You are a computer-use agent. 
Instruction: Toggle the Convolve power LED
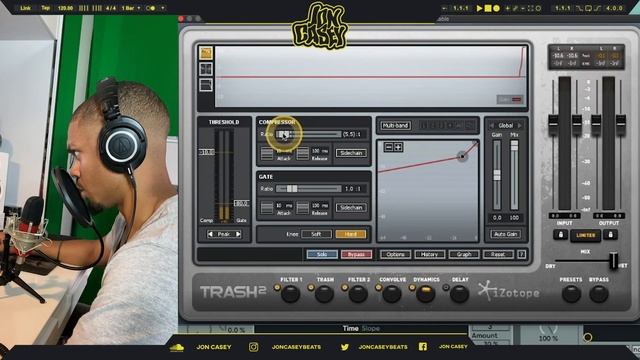[378, 288]
